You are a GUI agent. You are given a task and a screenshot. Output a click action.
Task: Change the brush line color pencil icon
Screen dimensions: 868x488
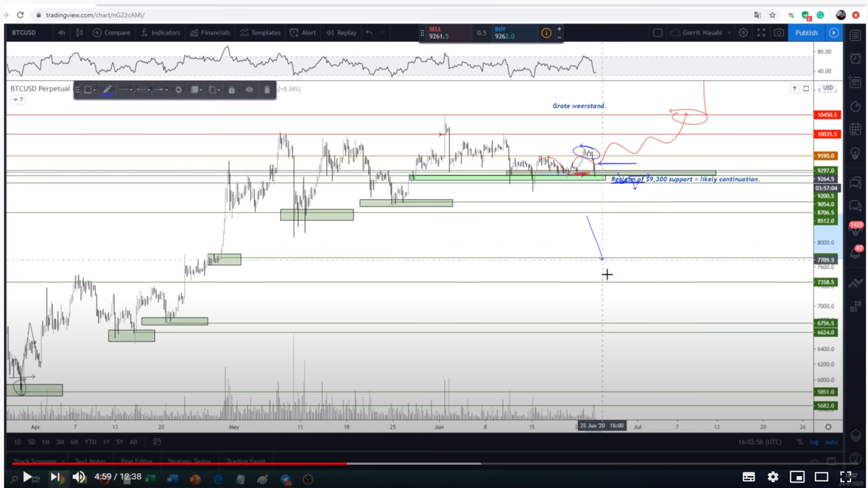107,89
